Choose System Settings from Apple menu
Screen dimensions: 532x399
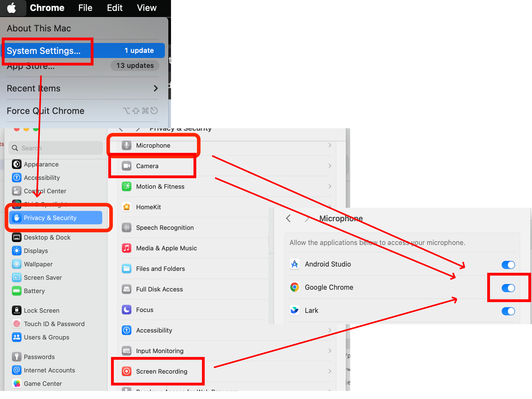click(x=44, y=51)
